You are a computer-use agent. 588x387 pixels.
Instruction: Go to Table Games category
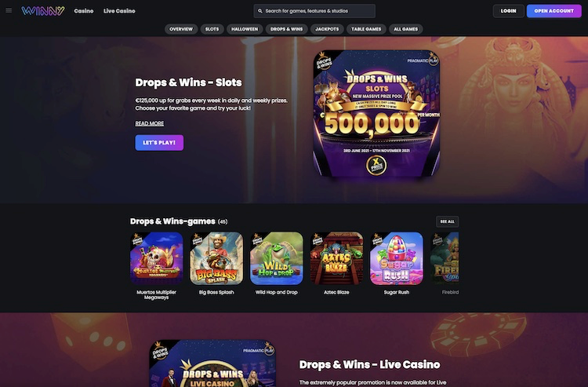coord(366,29)
